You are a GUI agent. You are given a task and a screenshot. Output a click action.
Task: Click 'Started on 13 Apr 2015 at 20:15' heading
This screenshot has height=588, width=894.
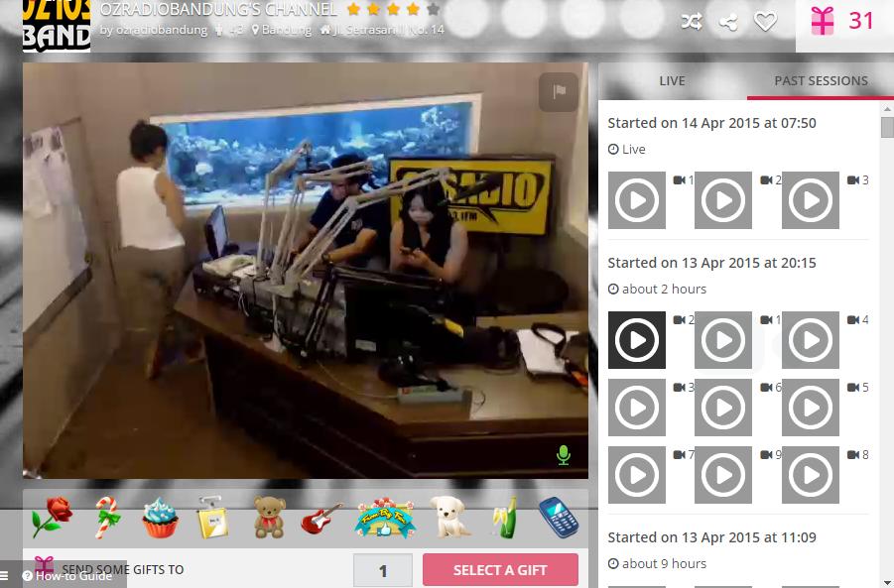711,263
